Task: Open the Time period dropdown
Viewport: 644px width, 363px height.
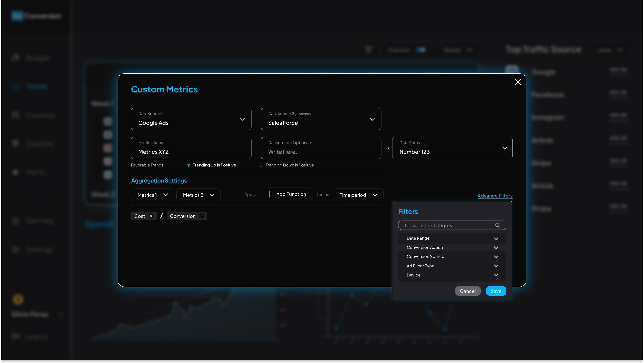Action: pos(358,195)
